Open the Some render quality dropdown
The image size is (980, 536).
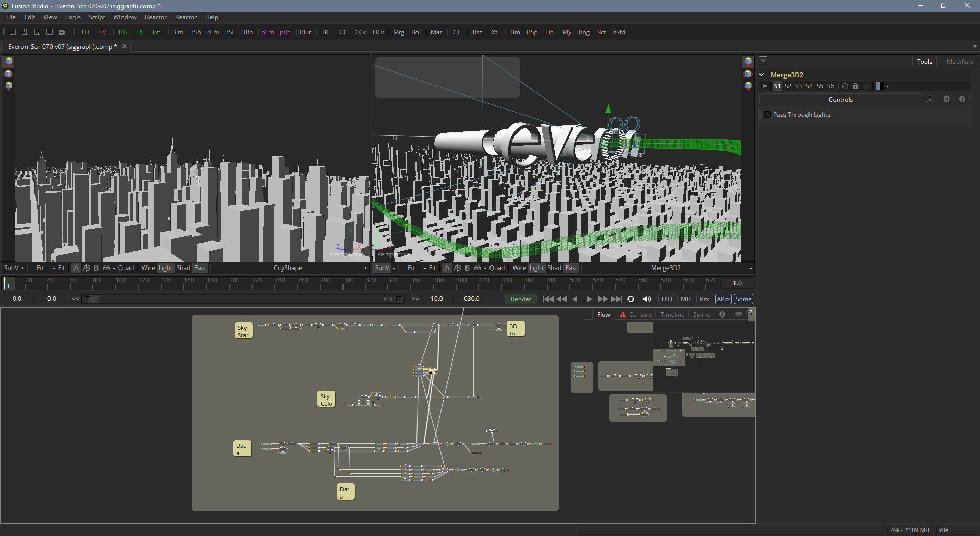(743, 299)
